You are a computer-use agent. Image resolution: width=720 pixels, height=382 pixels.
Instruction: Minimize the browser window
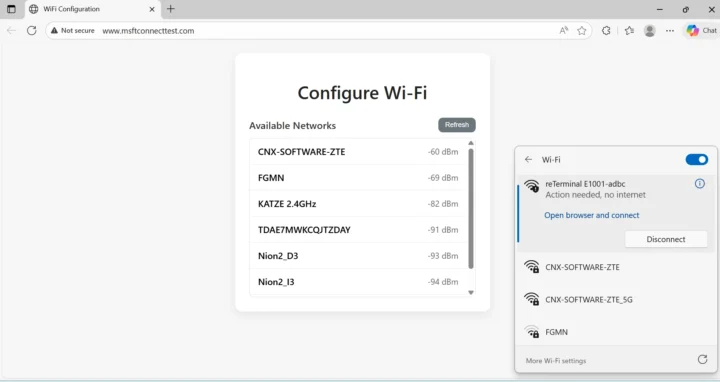[660, 9]
